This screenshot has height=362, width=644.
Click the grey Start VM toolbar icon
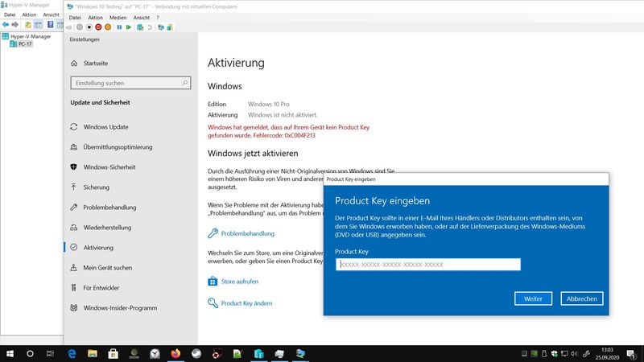[x=79, y=27]
